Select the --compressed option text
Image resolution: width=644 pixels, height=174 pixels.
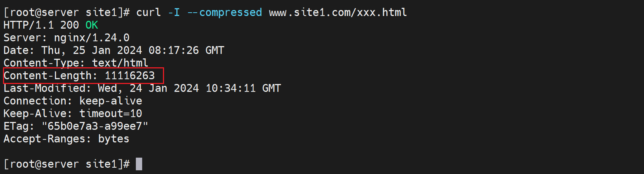click(x=225, y=12)
